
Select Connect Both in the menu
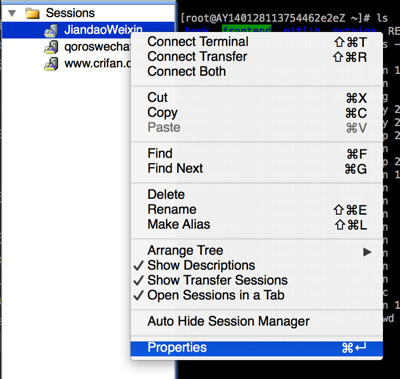pos(257,71)
